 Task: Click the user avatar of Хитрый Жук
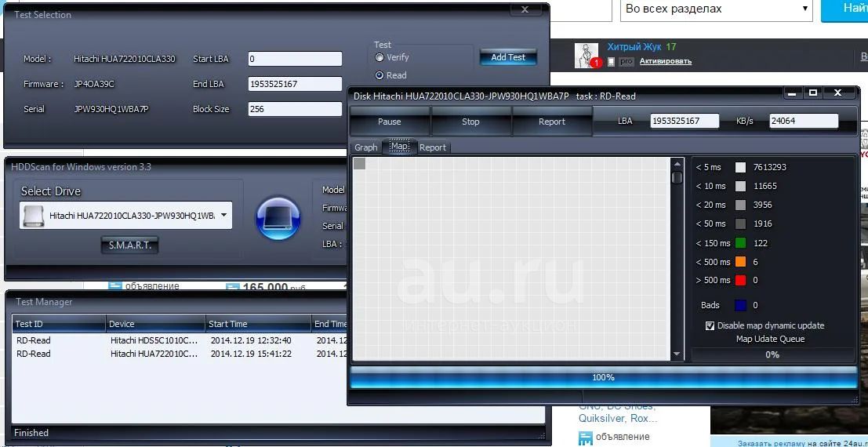pyautogui.click(x=587, y=56)
